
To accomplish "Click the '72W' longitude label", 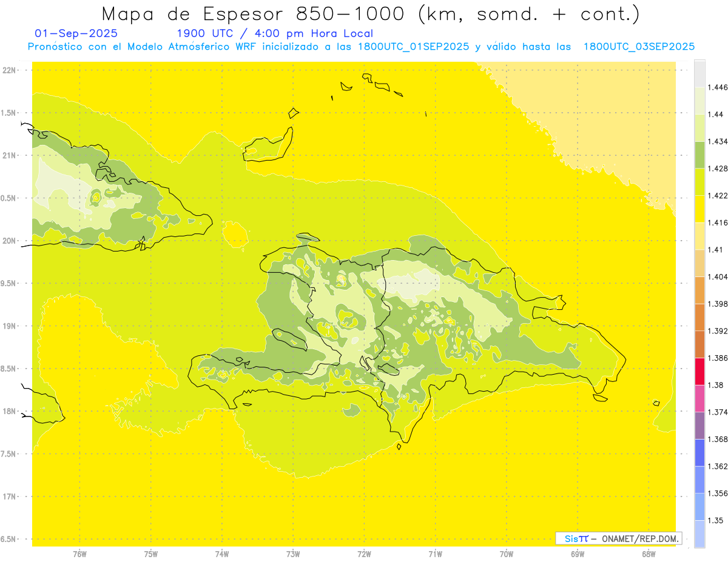I will coord(364,554).
